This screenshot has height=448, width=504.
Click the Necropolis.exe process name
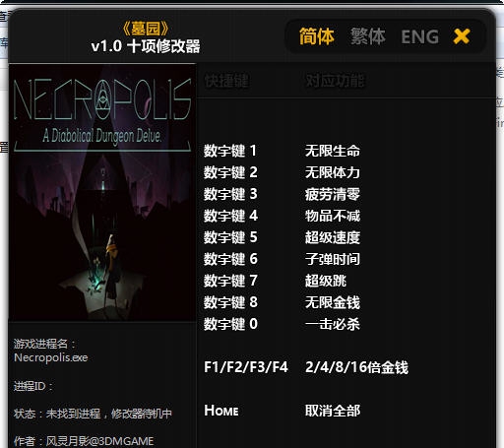click(x=51, y=357)
